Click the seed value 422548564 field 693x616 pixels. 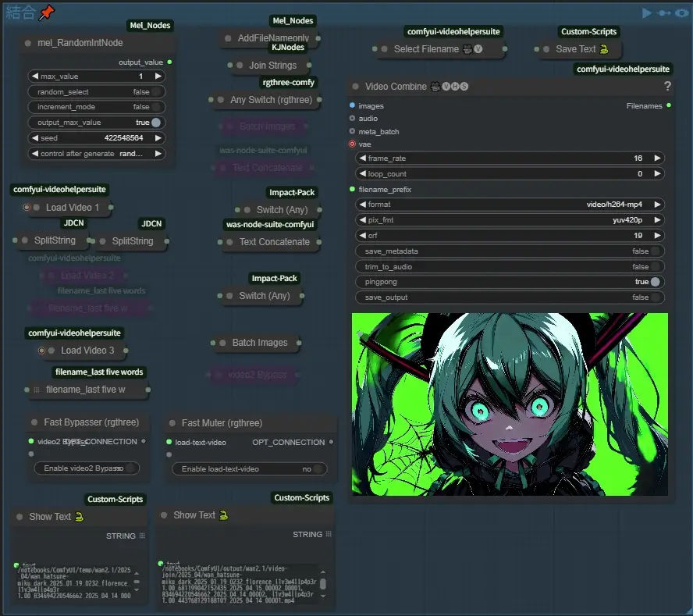click(x=96, y=138)
